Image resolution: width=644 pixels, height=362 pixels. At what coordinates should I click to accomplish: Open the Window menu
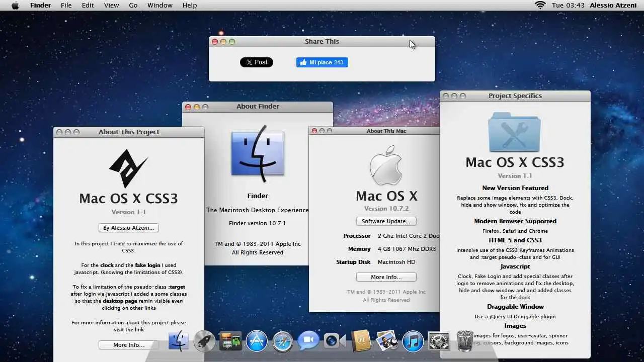point(160,5)
